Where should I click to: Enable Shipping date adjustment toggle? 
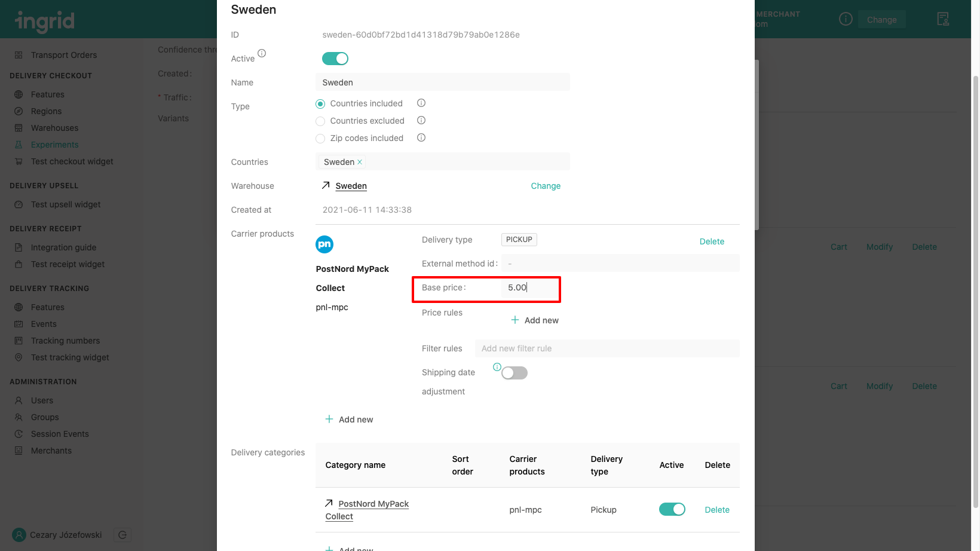pos(514,373)
